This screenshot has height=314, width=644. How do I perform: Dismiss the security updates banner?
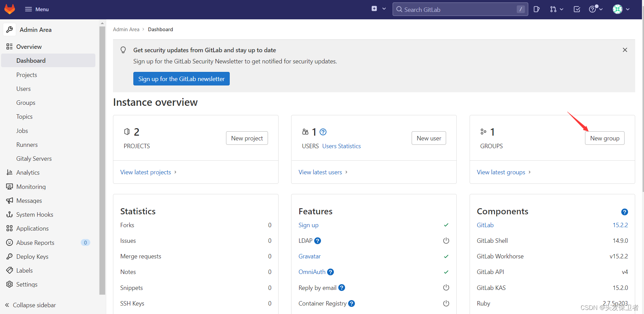pyautogui.click(x=625, y=50)
